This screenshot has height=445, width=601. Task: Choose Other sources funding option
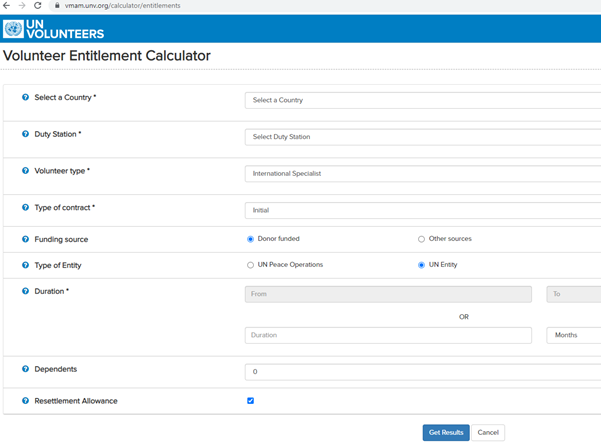click(x=421, y=239)
